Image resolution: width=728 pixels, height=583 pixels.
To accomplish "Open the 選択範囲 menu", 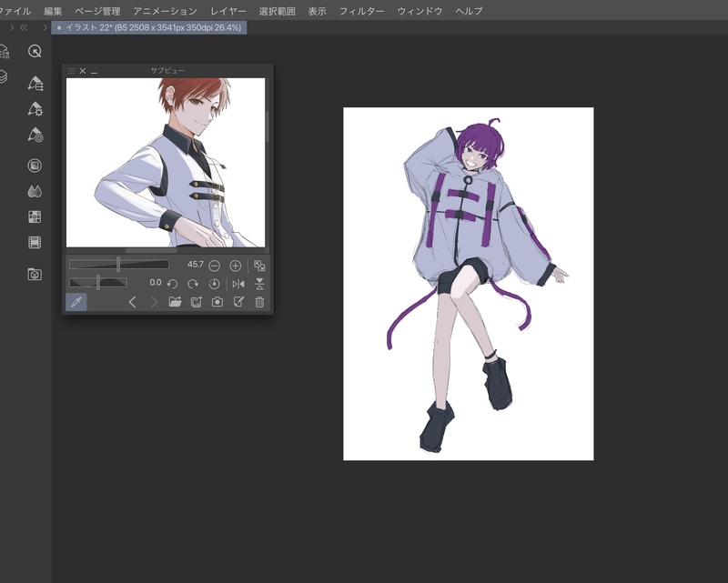I will [277, 11].
